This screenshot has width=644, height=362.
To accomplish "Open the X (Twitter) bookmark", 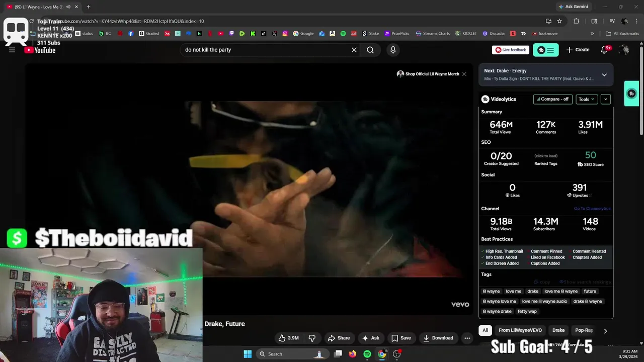I will click(x=274, y=34).
